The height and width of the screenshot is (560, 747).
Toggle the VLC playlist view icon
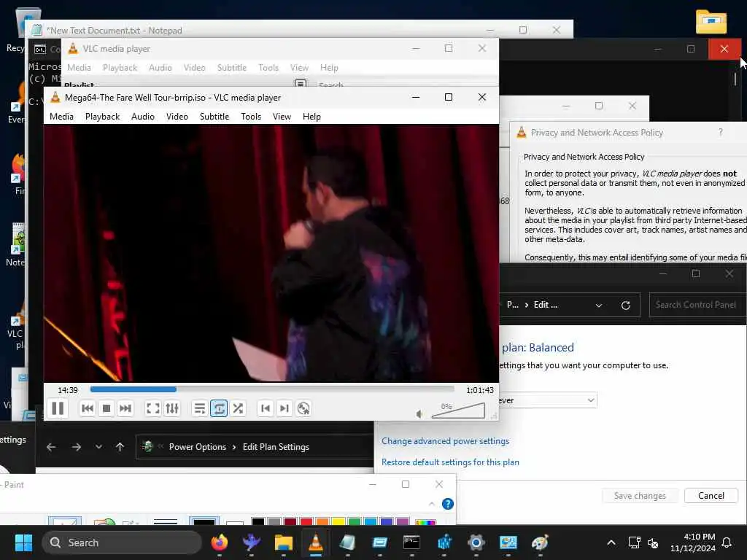pos(200,408)
